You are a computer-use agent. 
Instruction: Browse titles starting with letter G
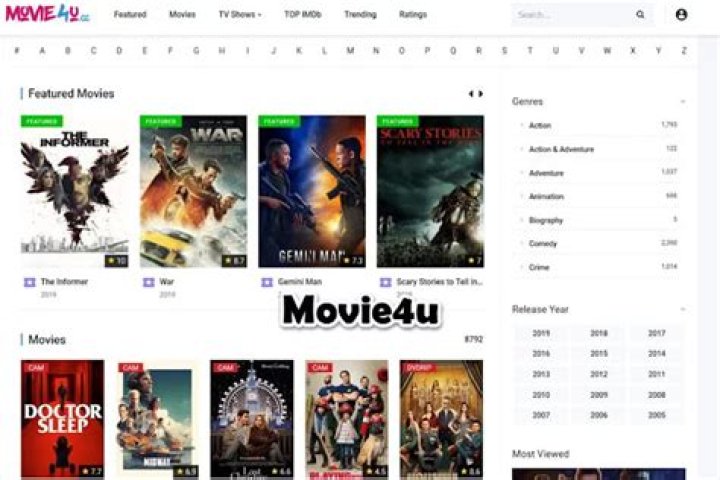[x=196, y=51]
